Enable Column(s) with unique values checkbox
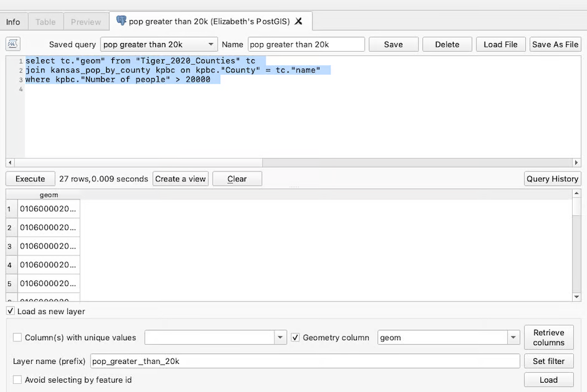Screen dimensions: 587x392 tap(17, 337)
